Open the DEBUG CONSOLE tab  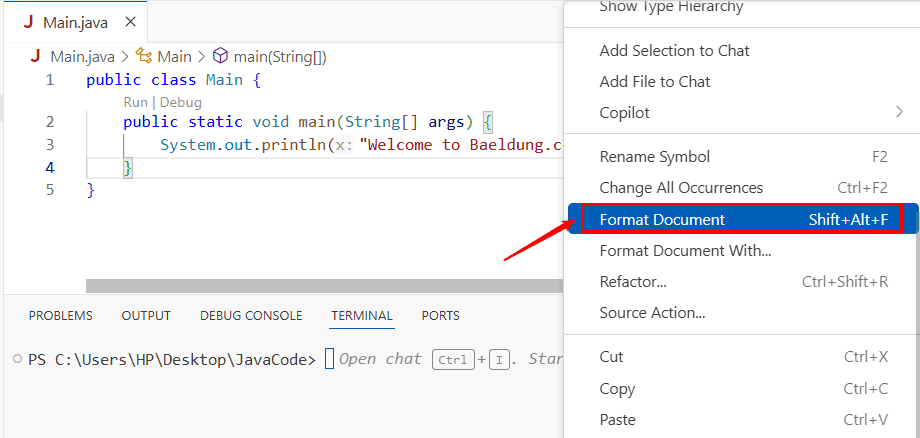[x=251, y=315]
